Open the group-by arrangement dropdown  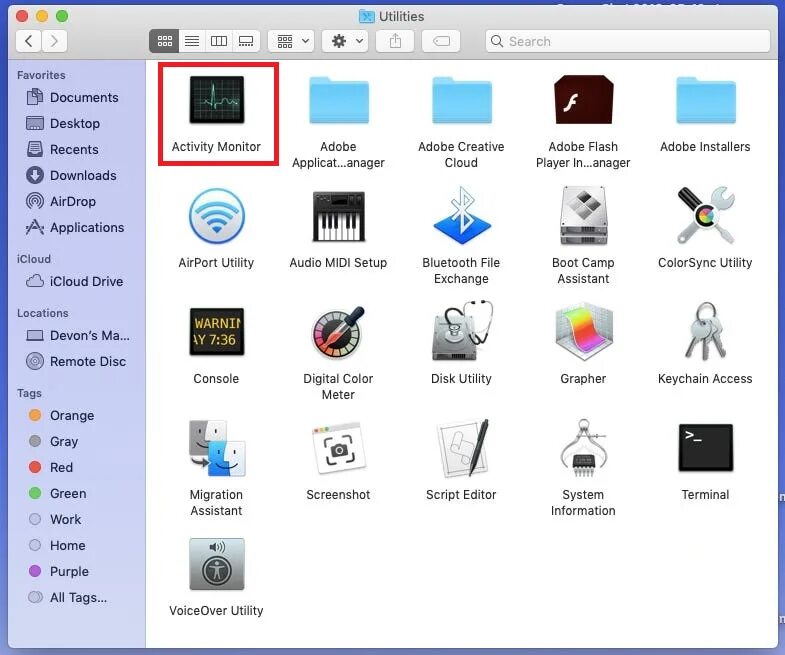tap(292, 41)
